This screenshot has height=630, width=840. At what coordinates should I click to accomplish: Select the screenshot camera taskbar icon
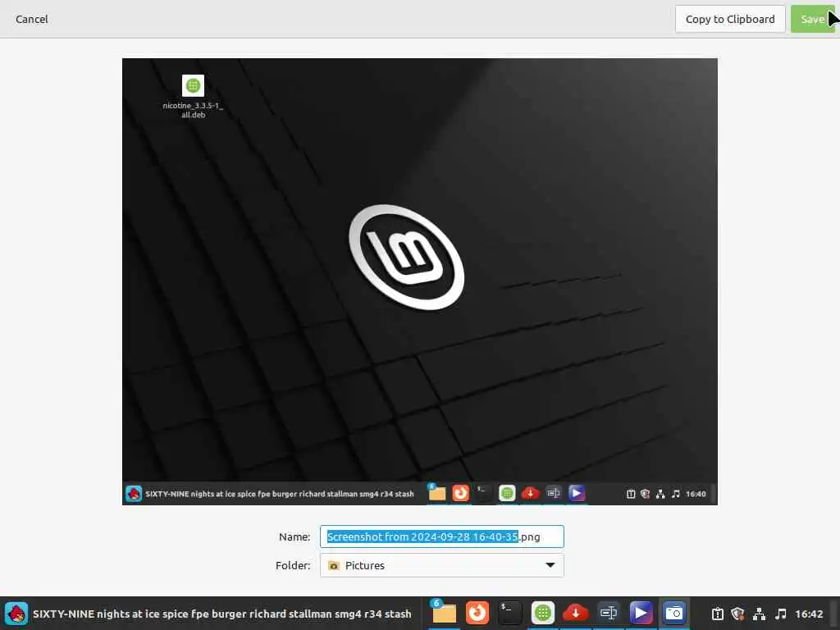point(674,613)
